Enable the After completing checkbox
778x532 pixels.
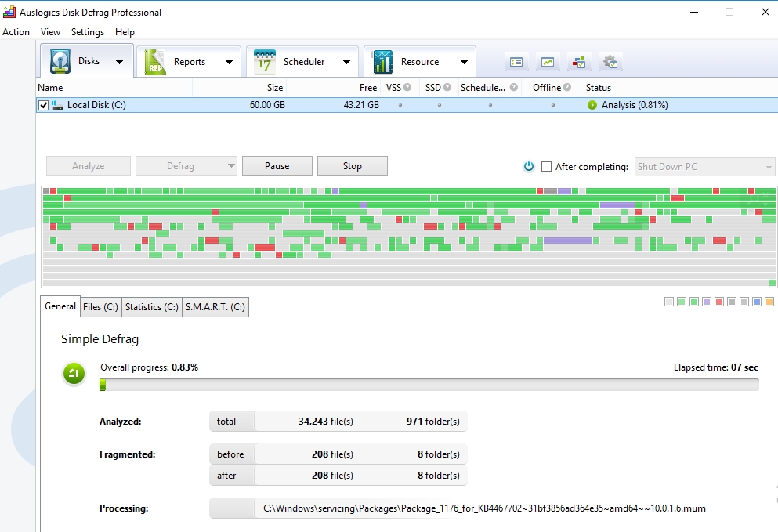point(546,167)
